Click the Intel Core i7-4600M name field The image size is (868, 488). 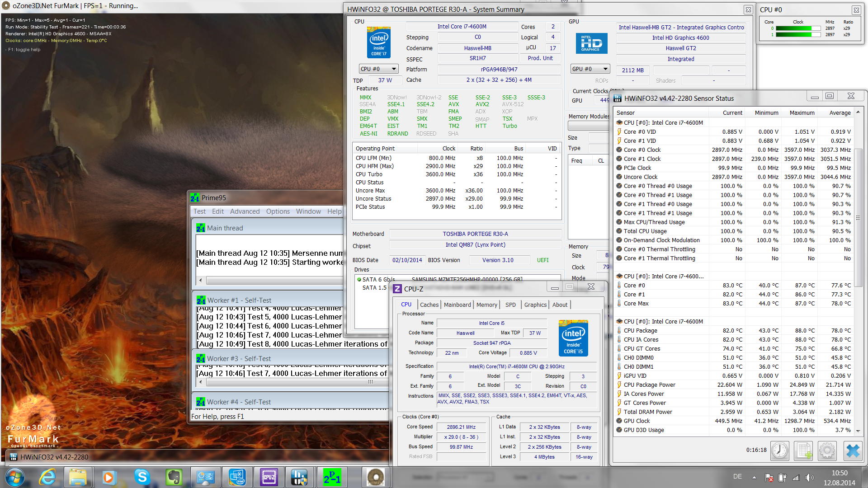point(462,27)
